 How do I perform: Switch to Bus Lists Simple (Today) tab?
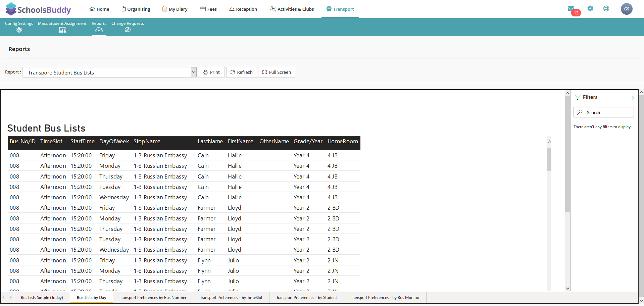coord(42,298)
